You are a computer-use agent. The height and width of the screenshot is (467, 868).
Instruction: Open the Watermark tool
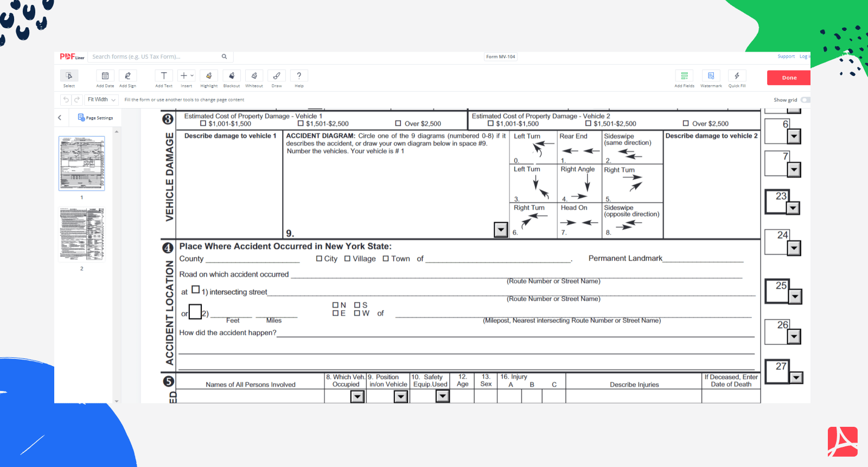pos(711,76)
